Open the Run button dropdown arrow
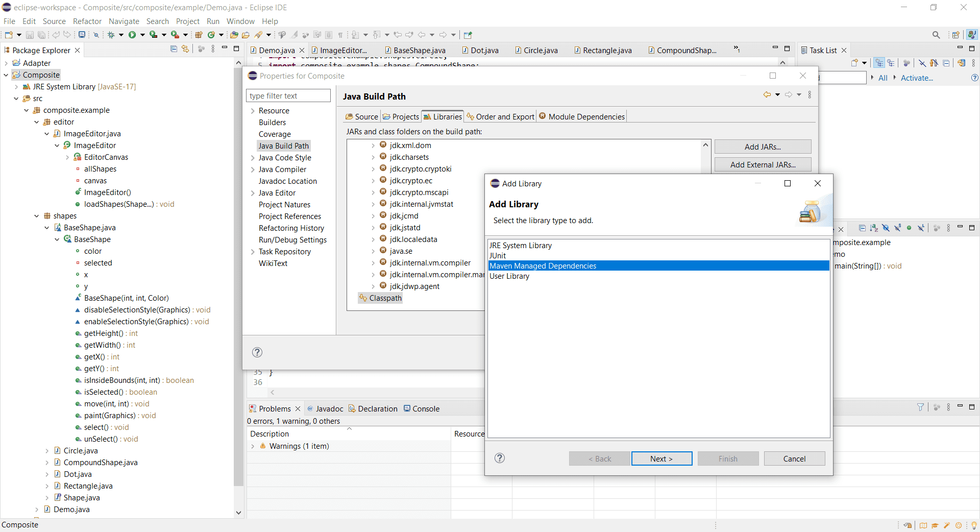This screenshot has height=532, width=980. [142, 35]
